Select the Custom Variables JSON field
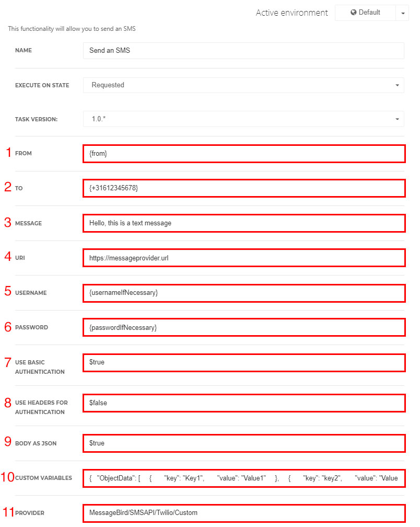Image resolution: width=420 pixels, height=527 pixels. point(244,478)
